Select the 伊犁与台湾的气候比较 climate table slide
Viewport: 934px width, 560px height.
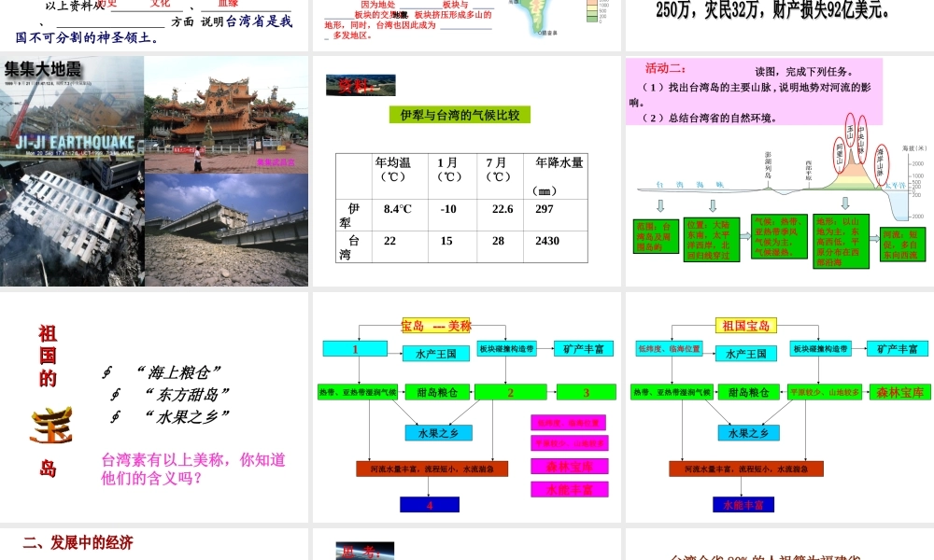466,172
